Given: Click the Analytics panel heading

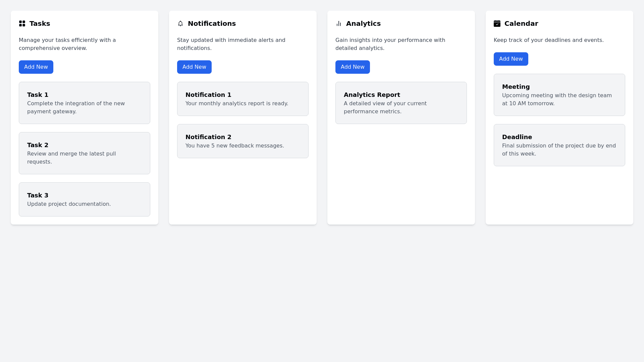Looking at the screenshot, I should [x=363, y=23].
